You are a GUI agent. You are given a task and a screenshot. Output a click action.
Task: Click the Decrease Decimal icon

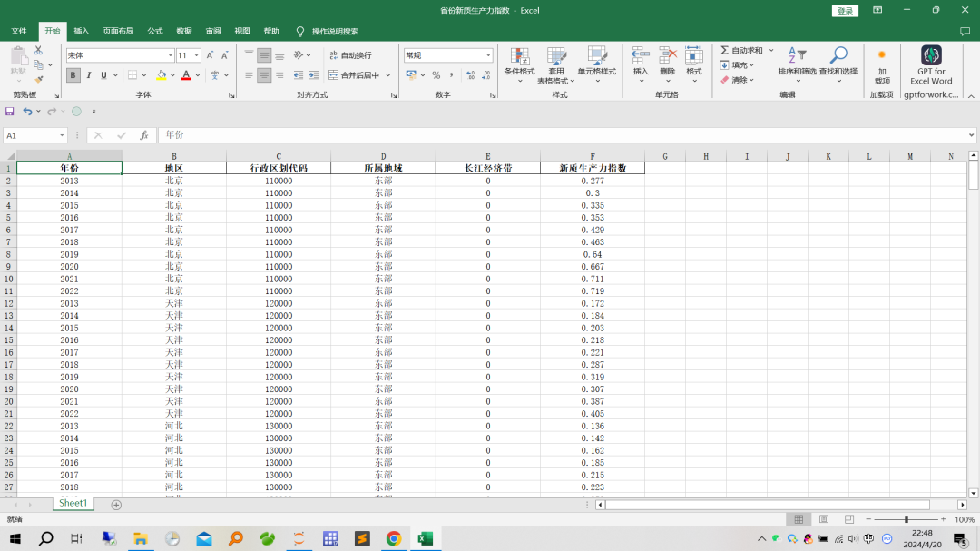pyautogui.click(x=486, y=75)
